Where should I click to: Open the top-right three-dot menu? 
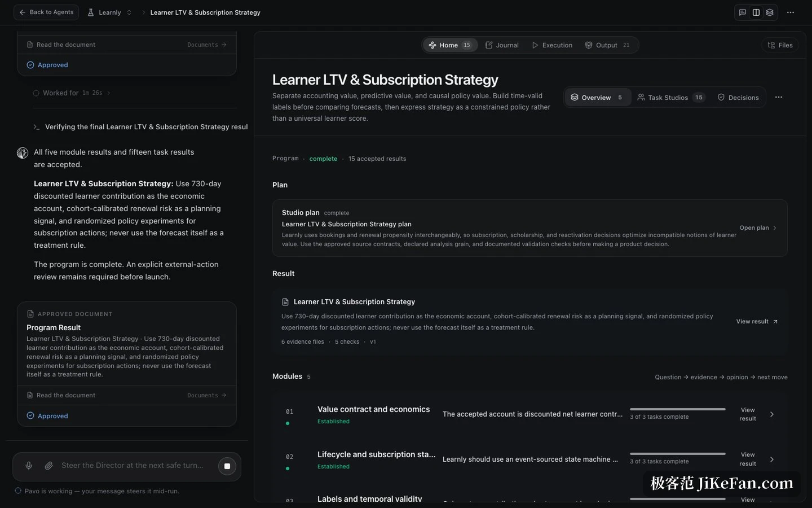click(x=791, y=12)
